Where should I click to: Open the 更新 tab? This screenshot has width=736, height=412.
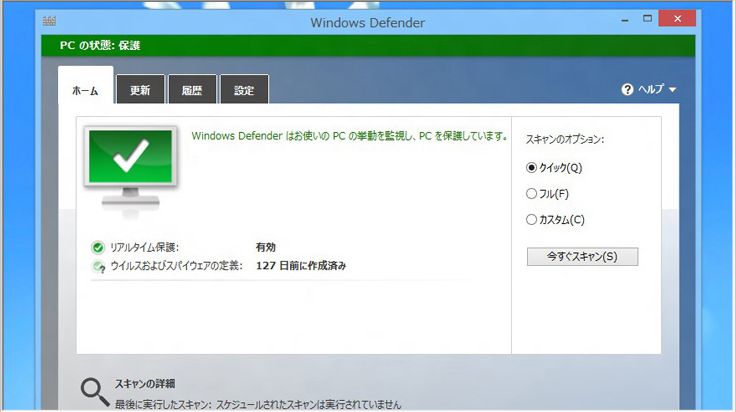[x=140, y=89]
